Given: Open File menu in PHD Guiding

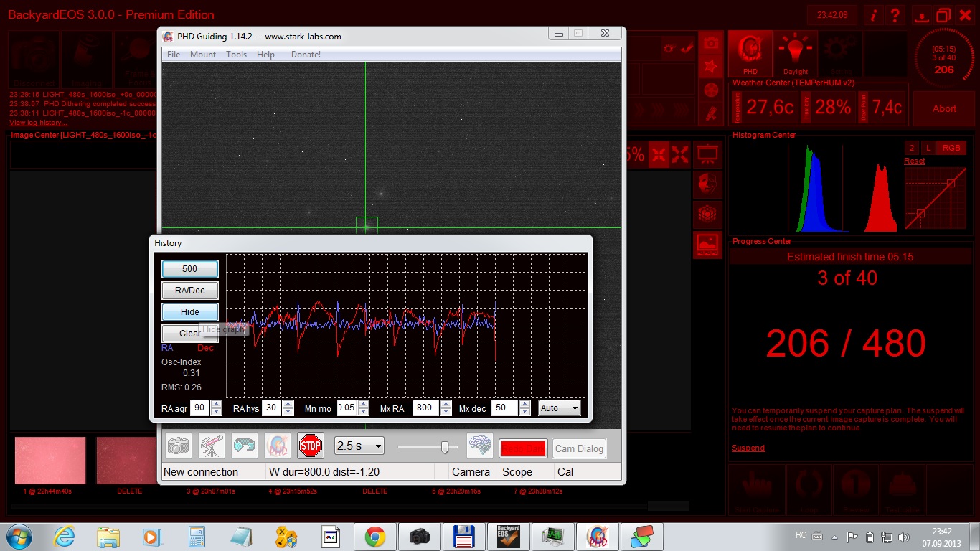Looking at the screenshot, I should (174, 55).
